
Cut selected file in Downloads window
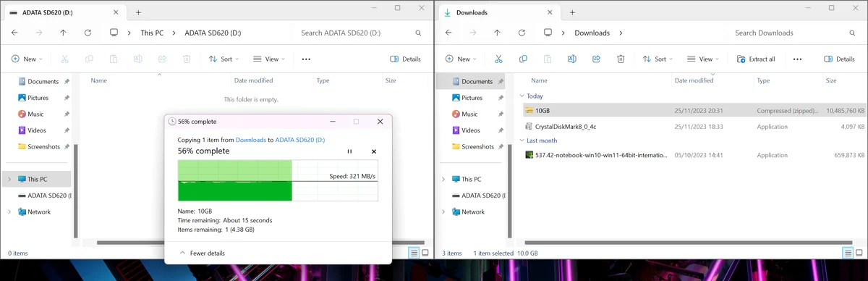pos(498,59)
